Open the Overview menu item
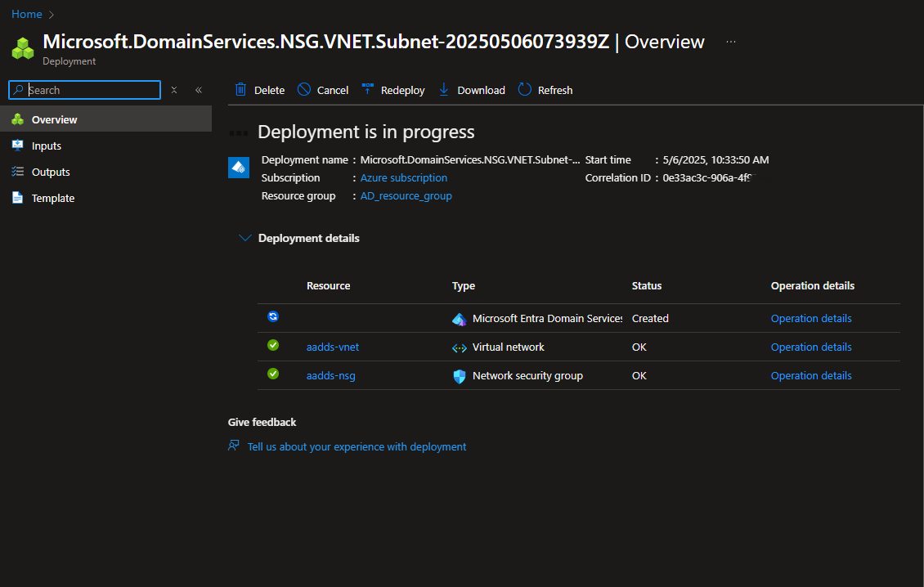The image size is (924, 587). [54, 119]
